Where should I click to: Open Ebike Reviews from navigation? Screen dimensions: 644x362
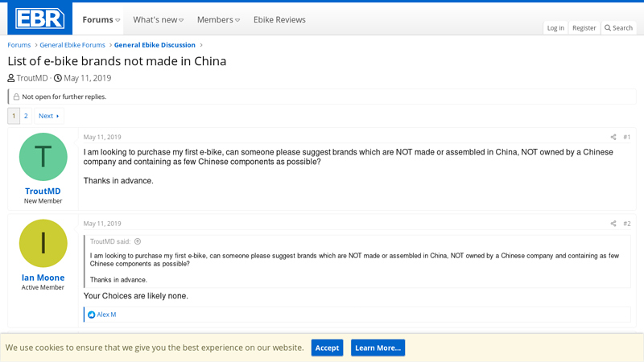click(279, 20)
